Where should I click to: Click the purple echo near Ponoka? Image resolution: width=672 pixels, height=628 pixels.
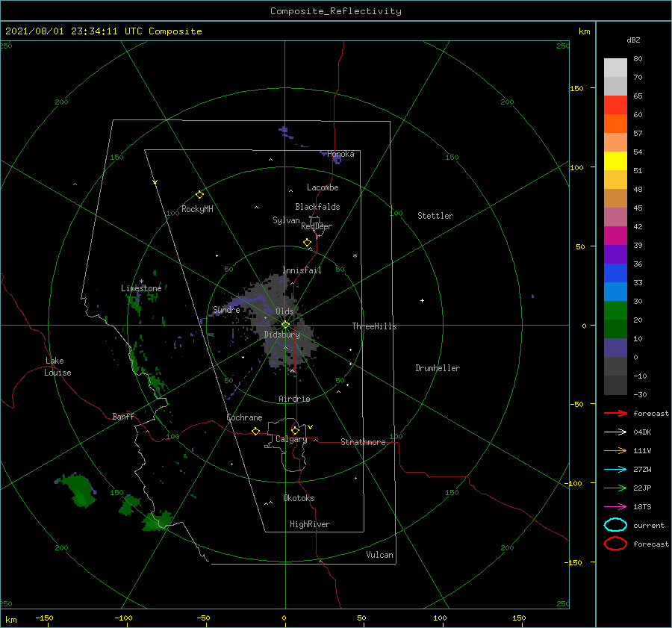pyautogui.click(x=337, y=160)
